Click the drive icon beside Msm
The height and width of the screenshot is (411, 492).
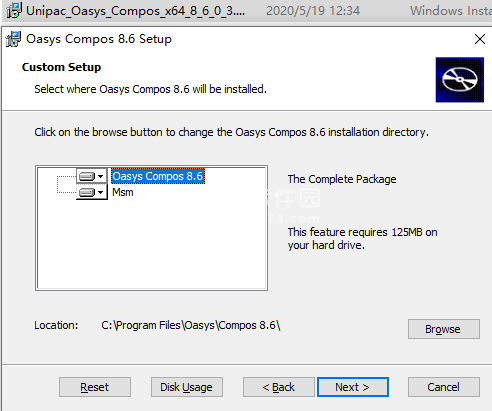(x=87, y=192)
